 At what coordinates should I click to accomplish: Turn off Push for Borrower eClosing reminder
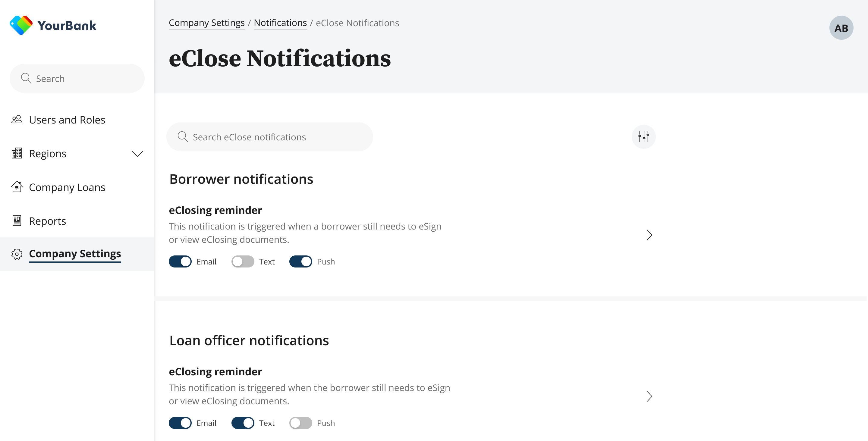pyautogui.click(x=300, y=261)
